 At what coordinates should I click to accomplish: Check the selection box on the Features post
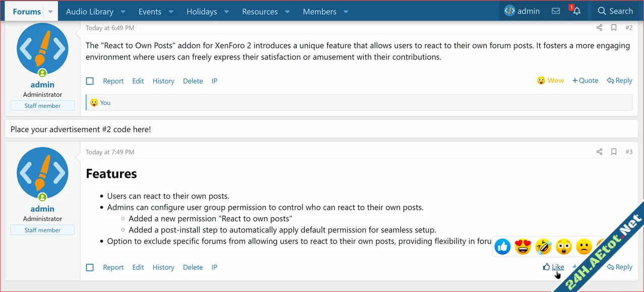pos(90,267)
